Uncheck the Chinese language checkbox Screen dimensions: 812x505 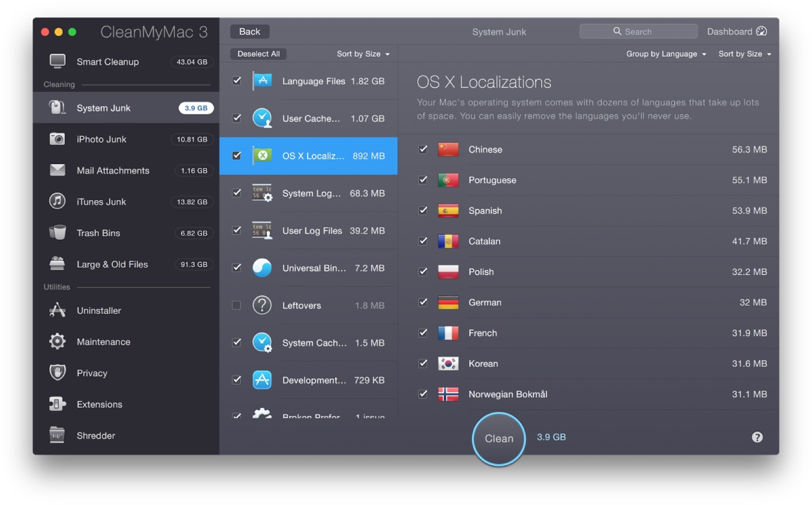tap(423, 149)
